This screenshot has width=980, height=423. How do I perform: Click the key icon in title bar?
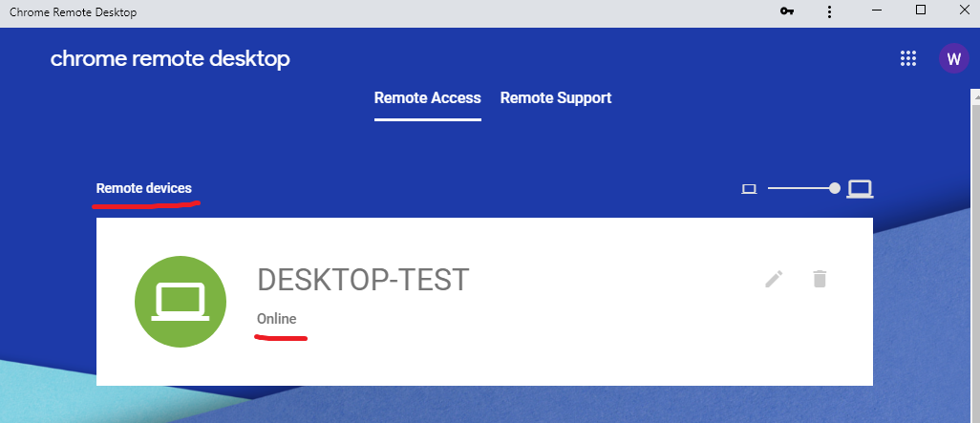(x=787, y=11)
